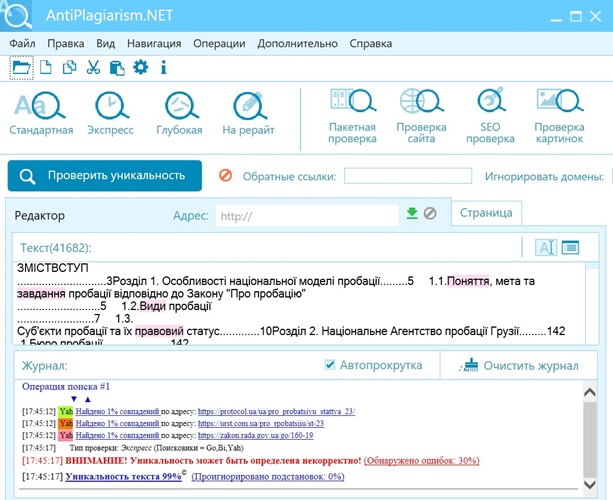613x500 pixels.
Task: Launch SEO проверка tool
Action: point(490,116)
